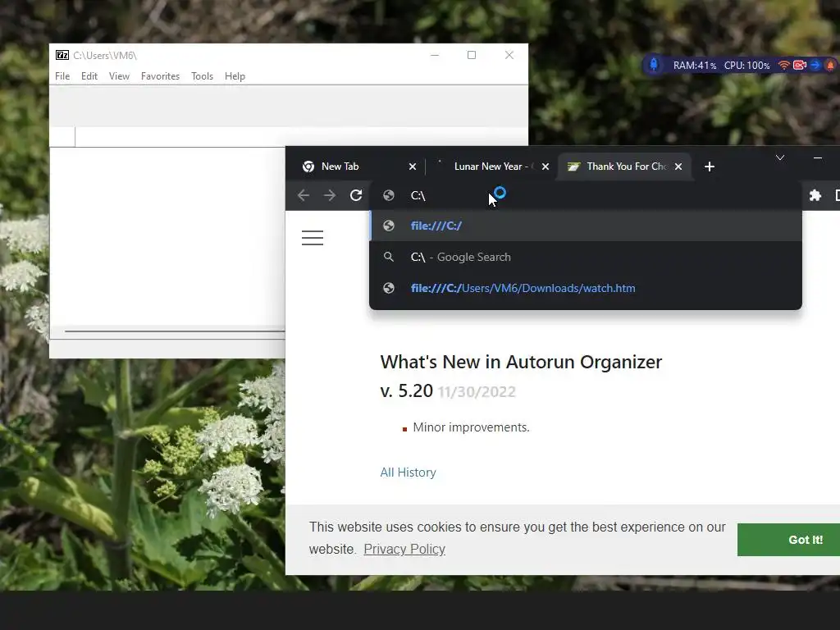The height and width of the screenshot is (630, 840).
Task: Open the Edit menu in 7-Zip
Action: (x=89, y=76)
